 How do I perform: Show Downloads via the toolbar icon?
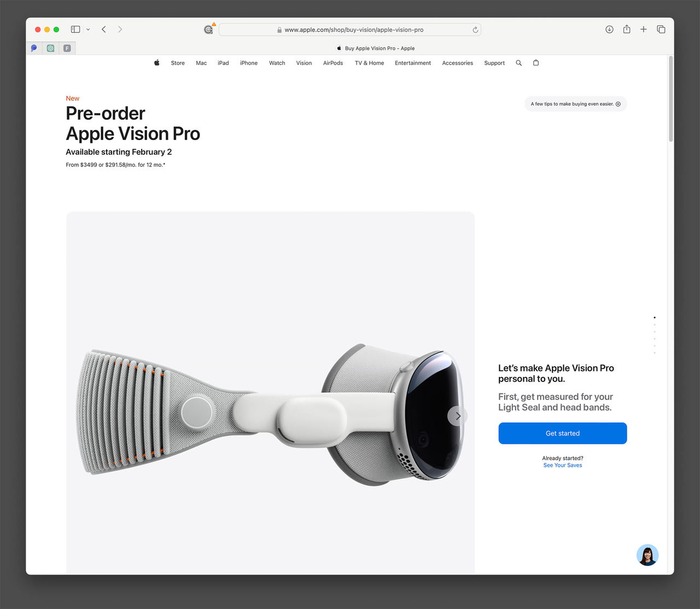[609, 29]
